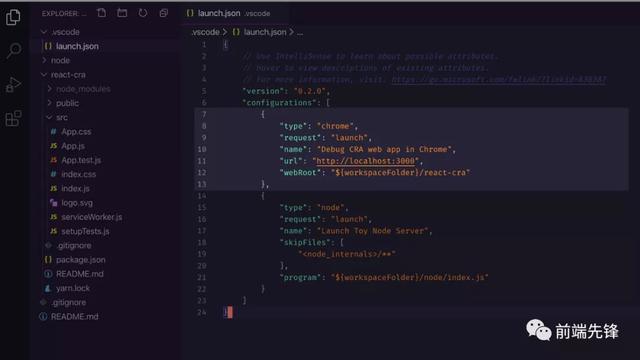Click line number 14 in the gutter

pyautogui.click(x=202, y=196)
